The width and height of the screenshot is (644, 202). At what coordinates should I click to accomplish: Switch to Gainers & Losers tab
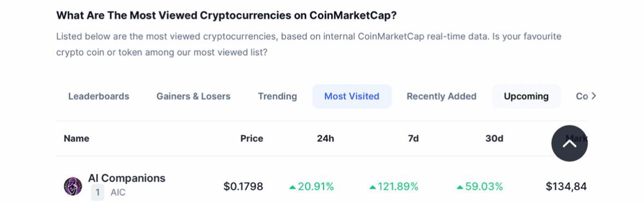point(193,96)
